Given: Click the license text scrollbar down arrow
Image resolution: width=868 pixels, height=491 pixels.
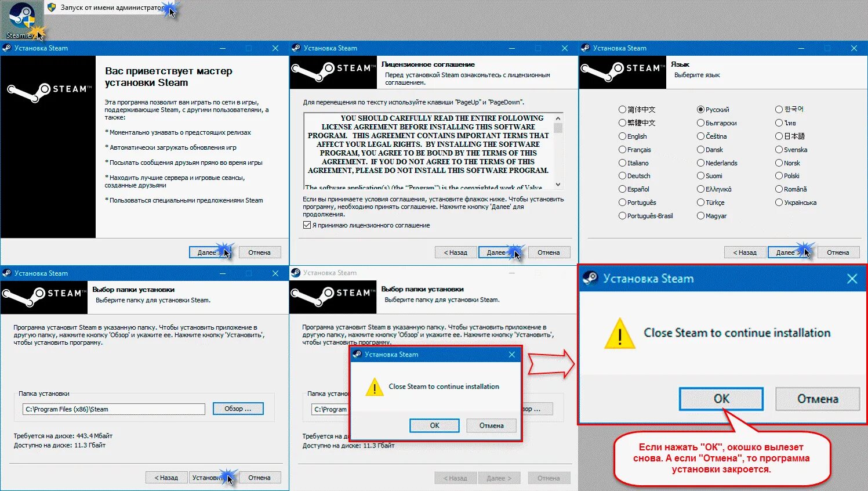Looking at the screenshot, I should [x=558, y=184].
